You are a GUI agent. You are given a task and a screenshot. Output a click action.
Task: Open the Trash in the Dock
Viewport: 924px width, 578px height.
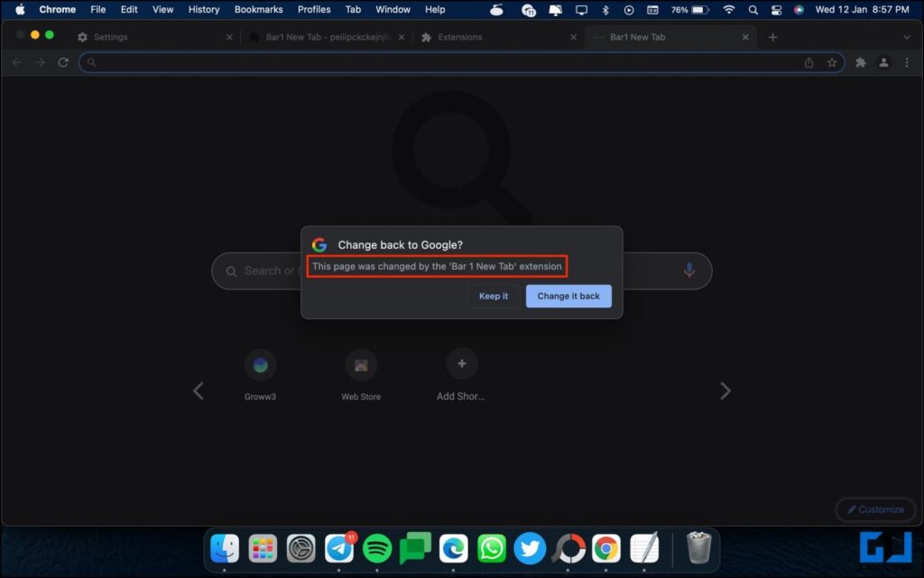click(699, 547)
